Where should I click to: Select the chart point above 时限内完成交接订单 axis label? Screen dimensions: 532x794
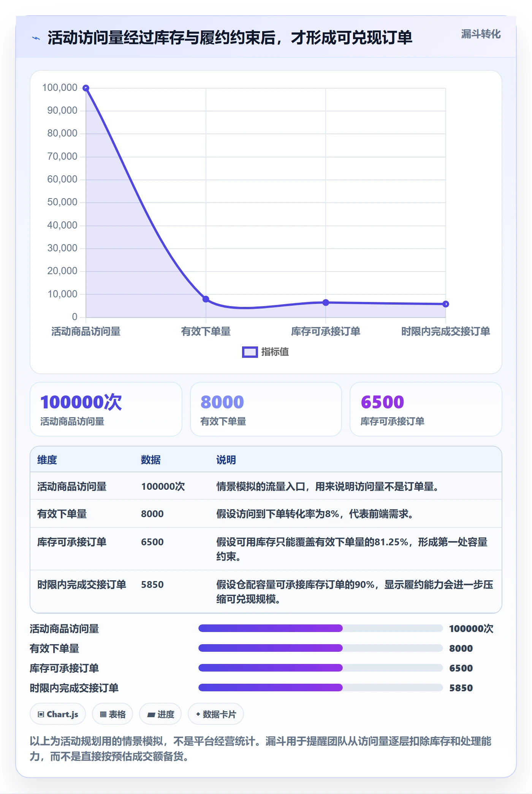[446, 304]
